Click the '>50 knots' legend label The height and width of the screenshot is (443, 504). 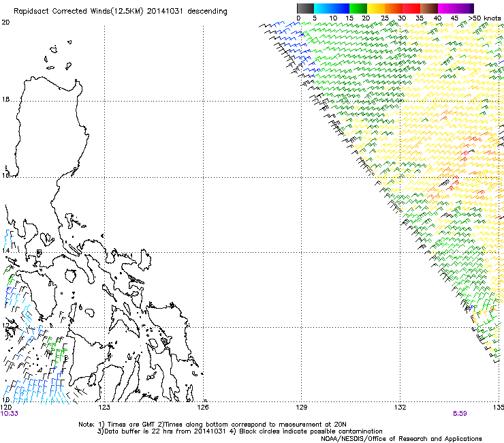coord(484,18)
